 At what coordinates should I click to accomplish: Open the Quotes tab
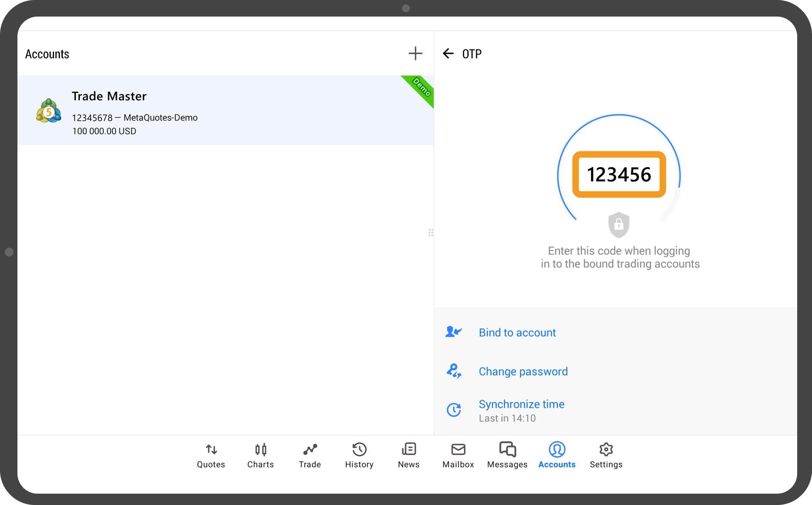coord(211,455)
